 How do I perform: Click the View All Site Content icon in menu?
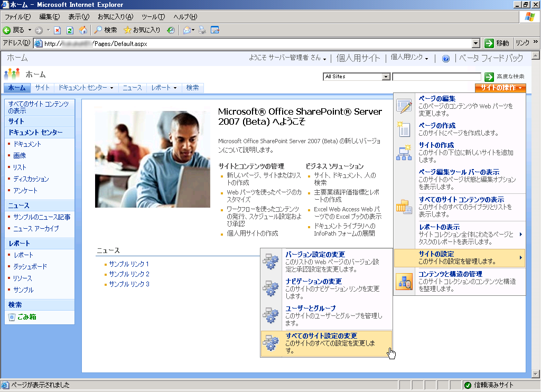point(404,207)
